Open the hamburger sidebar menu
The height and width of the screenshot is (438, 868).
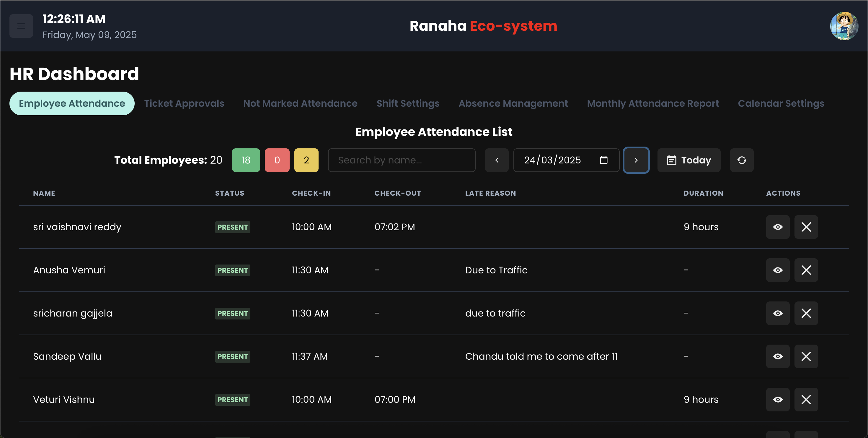pyautogui.click(x=21, y=26)
